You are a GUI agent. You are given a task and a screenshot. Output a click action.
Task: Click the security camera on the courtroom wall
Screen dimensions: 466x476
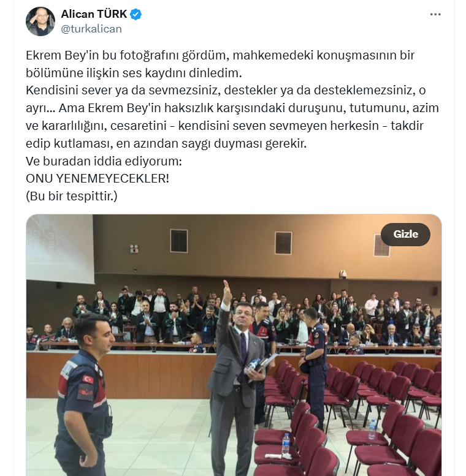343,274
